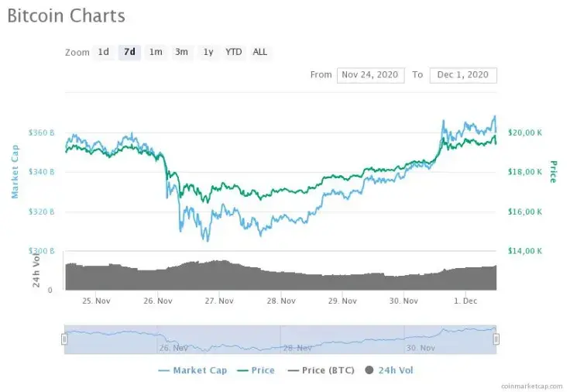Choose the 1m zoom range

[156, 52]
